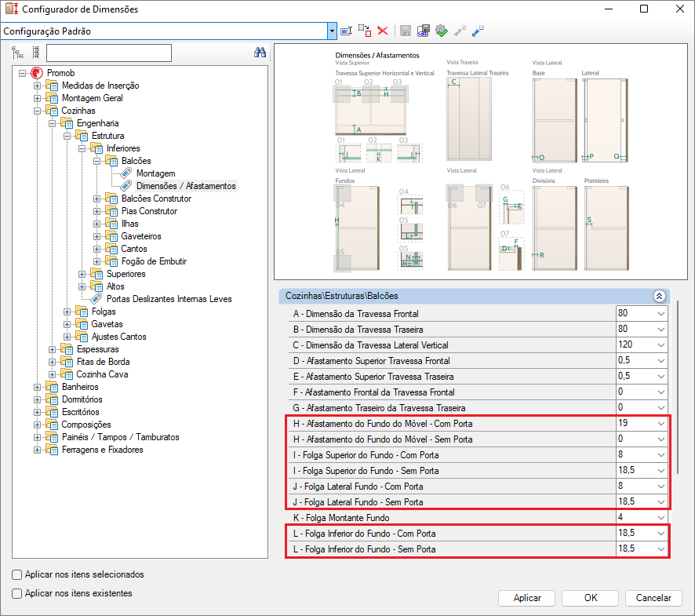Image resolution: width=695 pixels, height=616 pixels.
Task: Click the Cancelar button
Action: [x=653, y=598]
